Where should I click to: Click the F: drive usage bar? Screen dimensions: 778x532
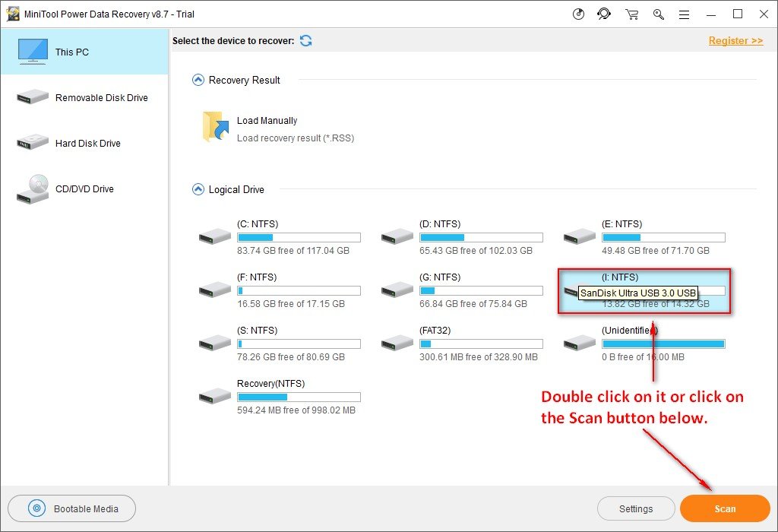coord(299,290)
